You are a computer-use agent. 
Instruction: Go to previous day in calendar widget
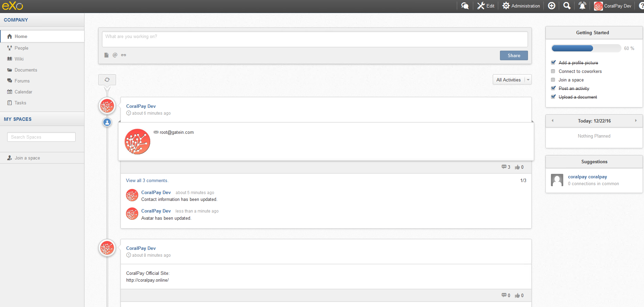(x=552, y=120)
